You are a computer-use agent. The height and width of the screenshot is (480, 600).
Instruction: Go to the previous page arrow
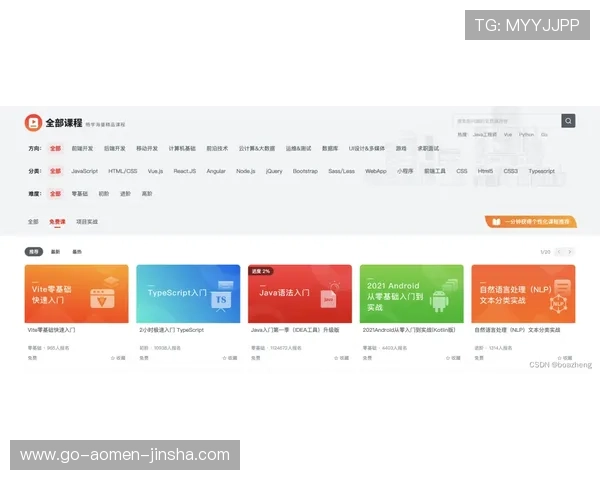tap(559, 252)
